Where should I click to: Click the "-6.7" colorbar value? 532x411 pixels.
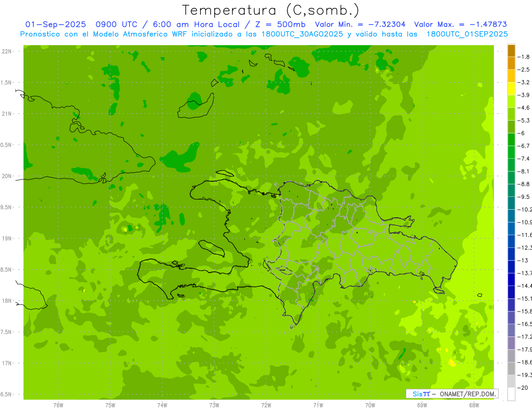click(524, 146)
